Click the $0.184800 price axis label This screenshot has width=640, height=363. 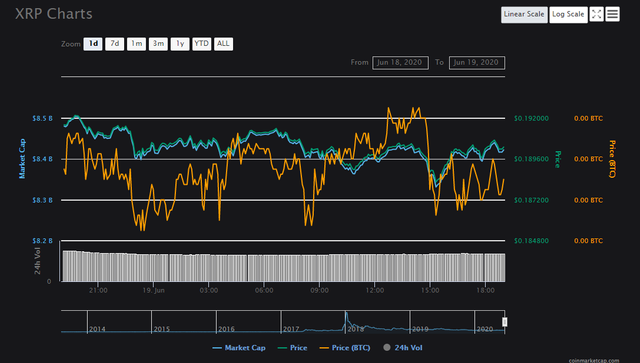tap(531, 241)
